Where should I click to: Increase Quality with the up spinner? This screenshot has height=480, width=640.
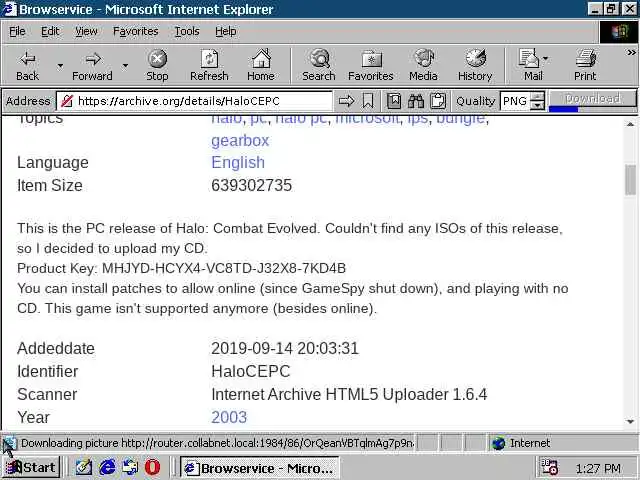pos(538,97)
